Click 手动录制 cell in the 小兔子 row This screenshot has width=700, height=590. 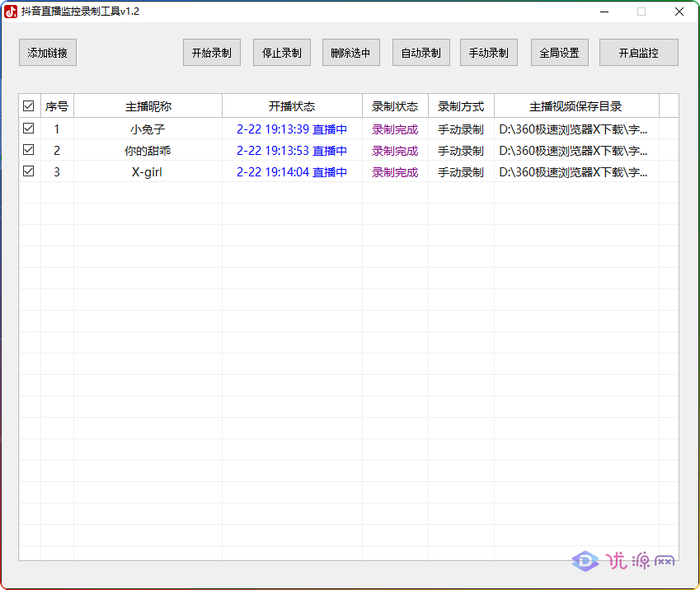point(461,129)
